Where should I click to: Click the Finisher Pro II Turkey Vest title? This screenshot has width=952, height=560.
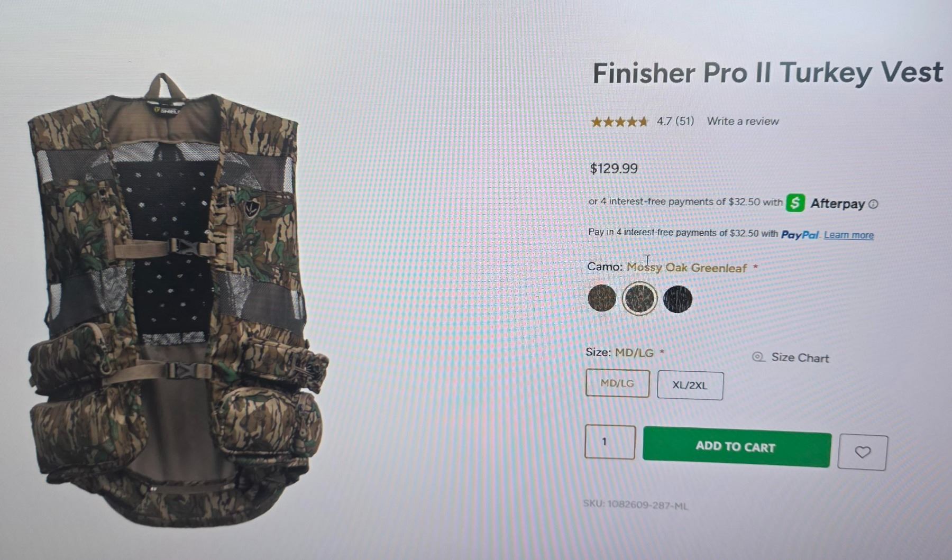click(767, 72)
